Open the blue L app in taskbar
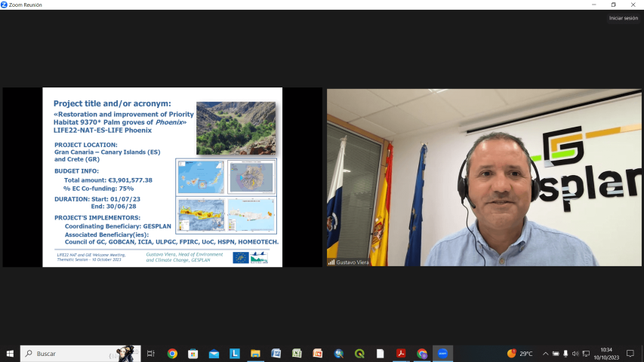The height and width of the screenshot is (362, 644). pyautogui.click(x=235, y=354)
